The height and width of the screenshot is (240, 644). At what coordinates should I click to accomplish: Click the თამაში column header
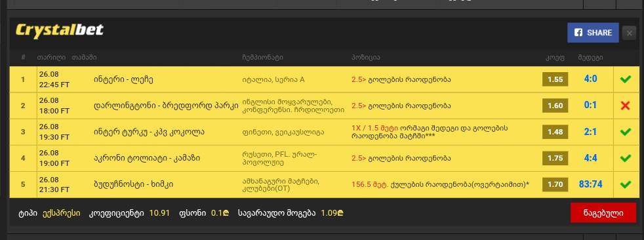click(x=84, y=58)
